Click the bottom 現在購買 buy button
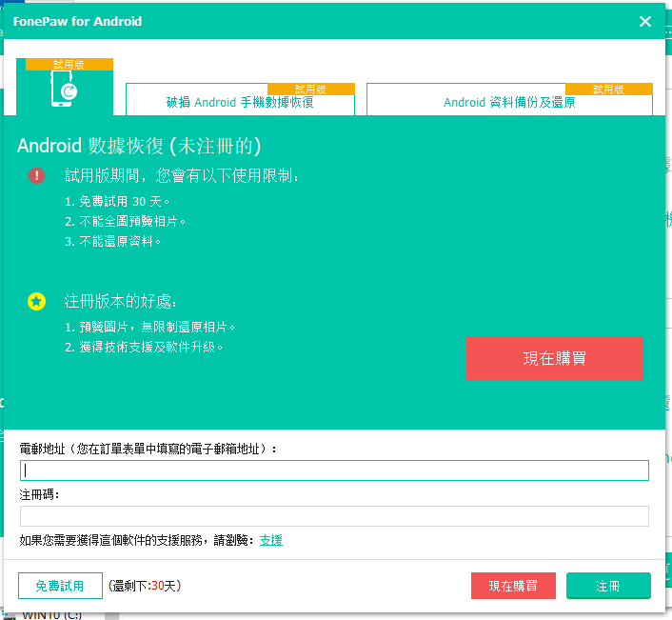Image resolution: width=672 pixels, height=620 pixels. coord(513,586)
